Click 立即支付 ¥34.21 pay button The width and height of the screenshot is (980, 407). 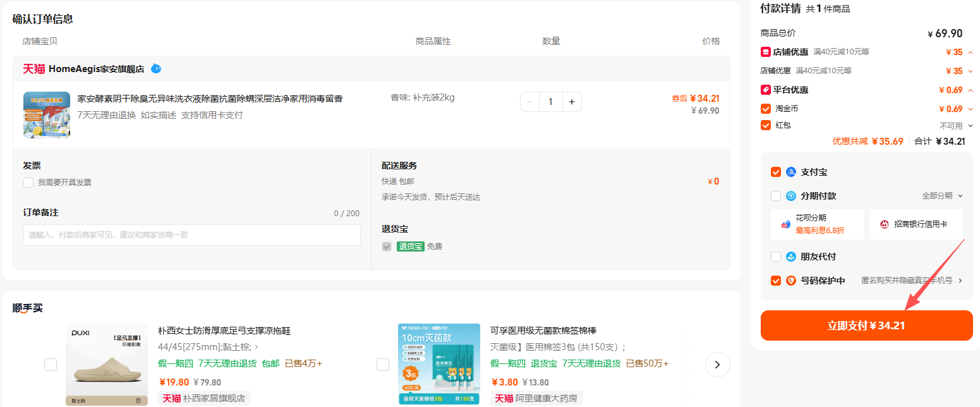(866, 325)
